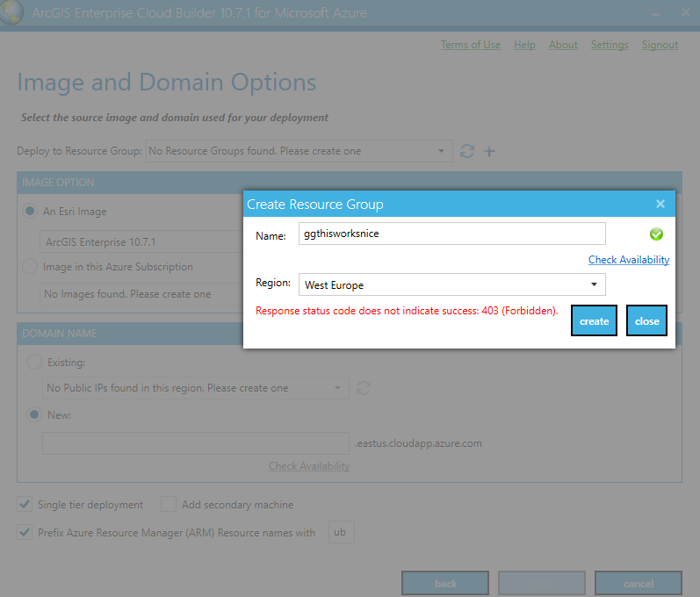Click Check Availability under the domain name field
Image resolution: width=700 pixels, height=597 pixels.
point(309,466)
